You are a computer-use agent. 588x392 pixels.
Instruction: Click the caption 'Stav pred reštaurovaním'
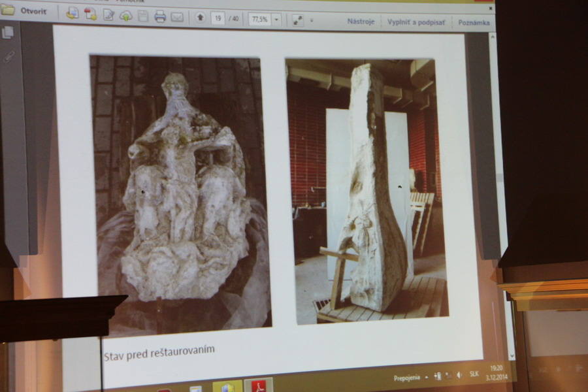coord(159,353)
